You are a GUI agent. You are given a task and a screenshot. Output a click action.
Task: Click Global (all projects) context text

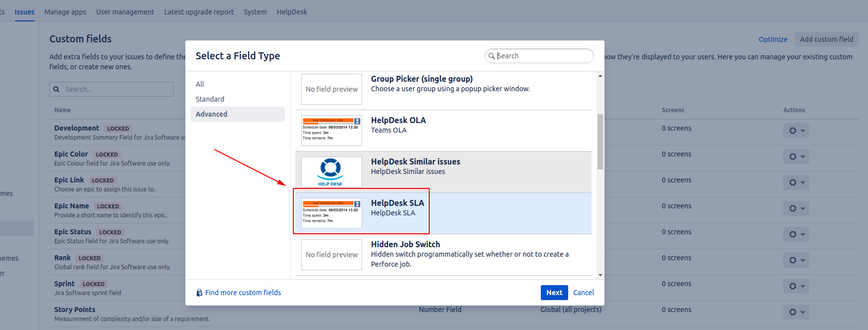(x=571, y=310)
